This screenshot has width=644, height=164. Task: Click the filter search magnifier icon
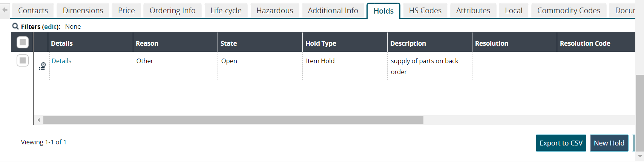[x=15, y=26]
